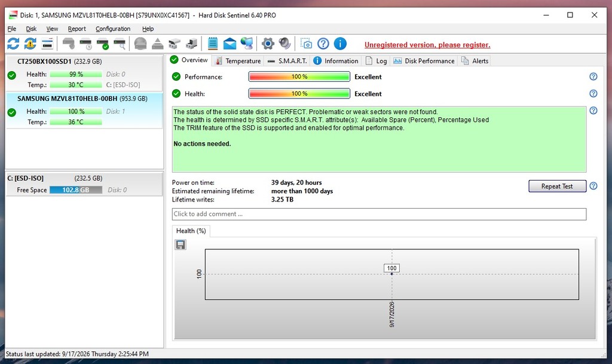Click help icon beside Health row

593,94
